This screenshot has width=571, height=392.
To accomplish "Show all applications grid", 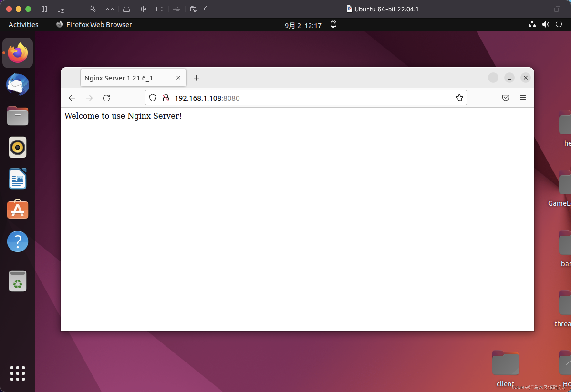I will point(17,373).
